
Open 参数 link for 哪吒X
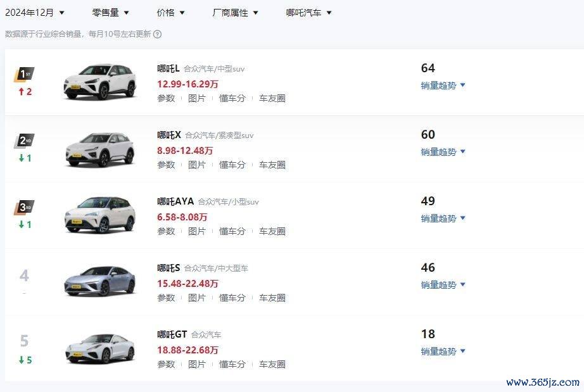(x=166, y=165)
